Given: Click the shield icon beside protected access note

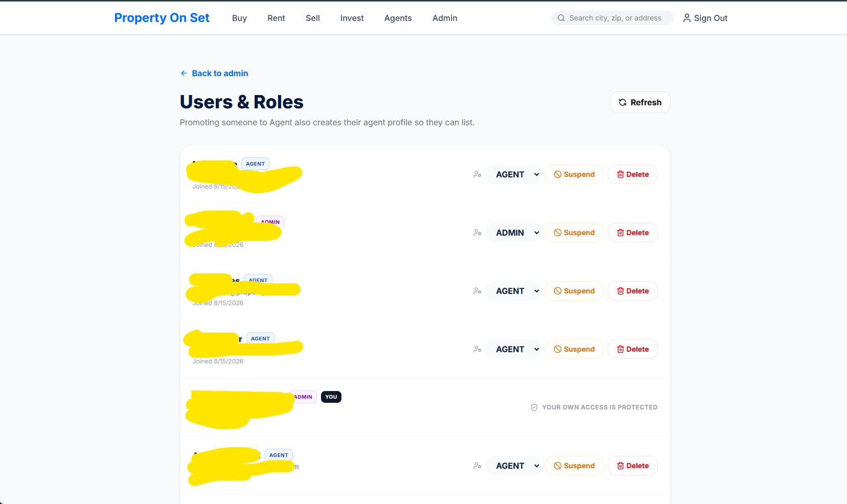Looking at the screenshot, I should coord(534,407).
